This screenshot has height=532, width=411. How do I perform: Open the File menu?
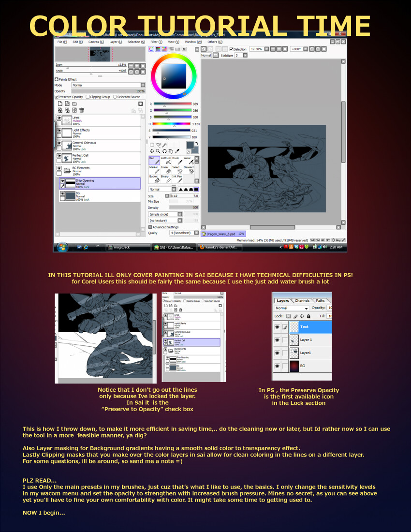click(x=62, y=42)
